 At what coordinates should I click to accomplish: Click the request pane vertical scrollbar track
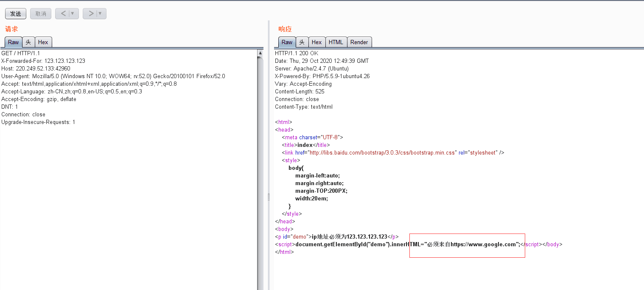[260, 170]
